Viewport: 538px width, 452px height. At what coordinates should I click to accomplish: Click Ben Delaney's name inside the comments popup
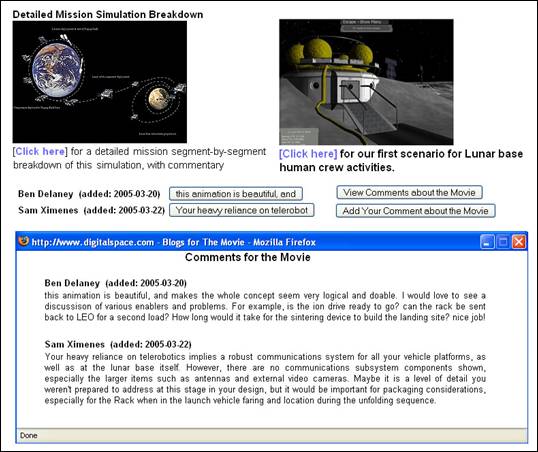coord(72,283)
